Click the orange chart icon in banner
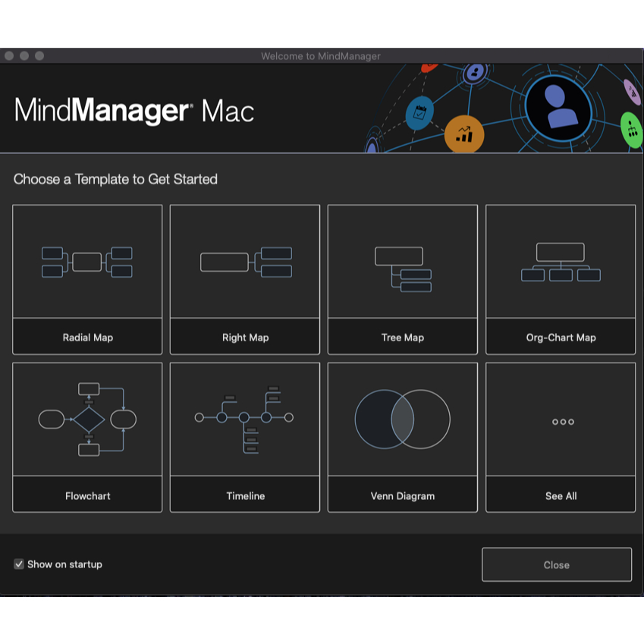Image resolution: width=644 pixels, height=644 pixels. point(463,134)
